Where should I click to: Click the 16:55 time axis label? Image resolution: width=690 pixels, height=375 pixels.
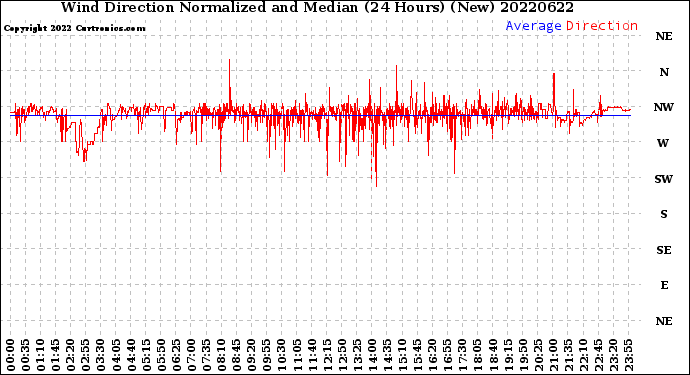click(x=448, y=355)
